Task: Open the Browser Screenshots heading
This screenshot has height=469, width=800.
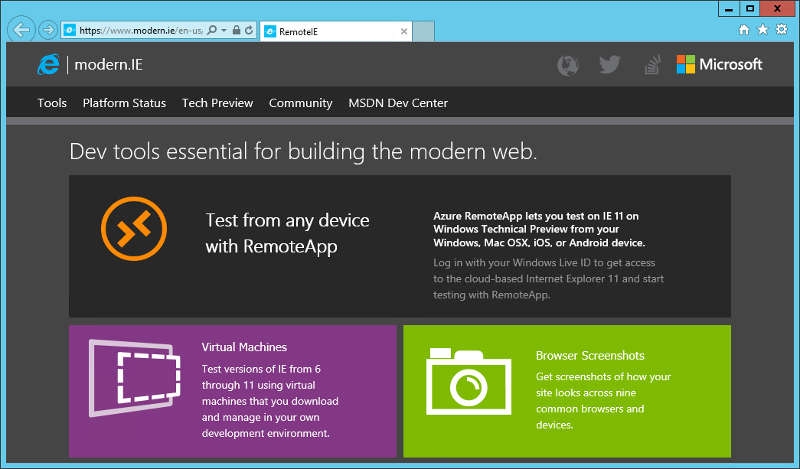Action: pos(590,356)
